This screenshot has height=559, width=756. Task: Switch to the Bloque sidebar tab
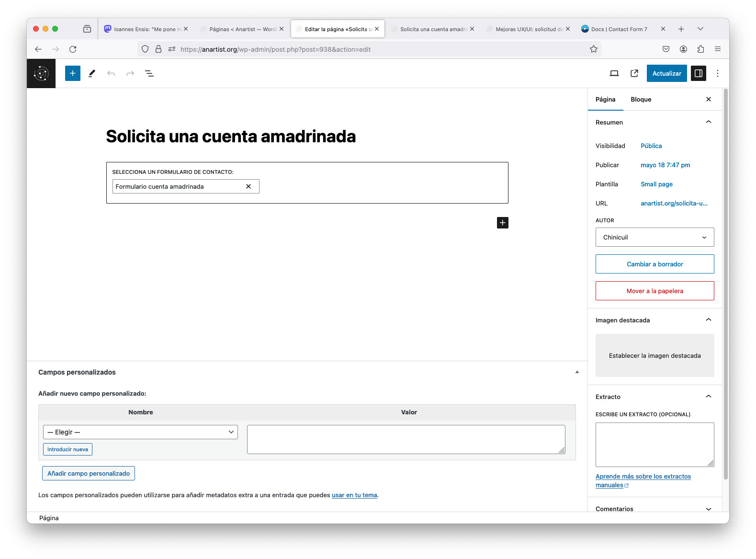[x=641, y=99]
